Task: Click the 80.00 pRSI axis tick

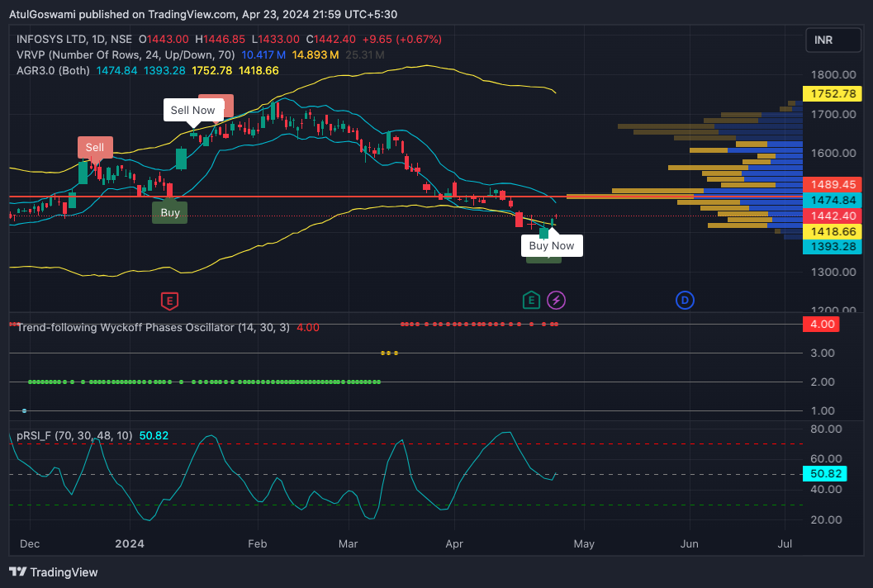Action: pyautogui.click(x=826, y=429)
